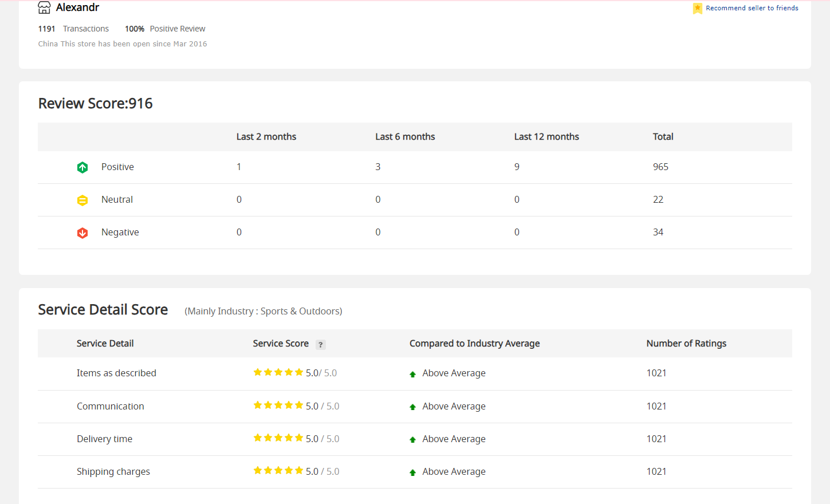830x504 pixels.
Task: Click Neutral total value 22
Action: tap(658, 199)
